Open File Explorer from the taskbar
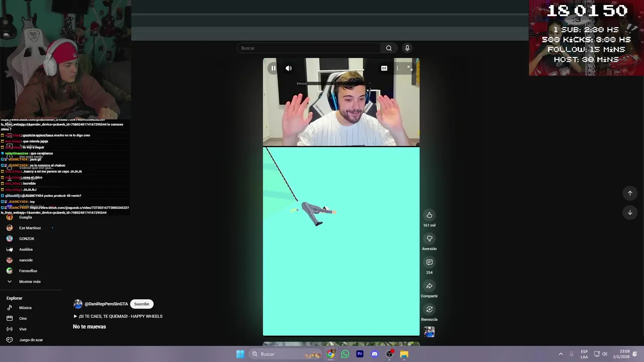The height and width of the screenshot is (362, 644). 404,354
